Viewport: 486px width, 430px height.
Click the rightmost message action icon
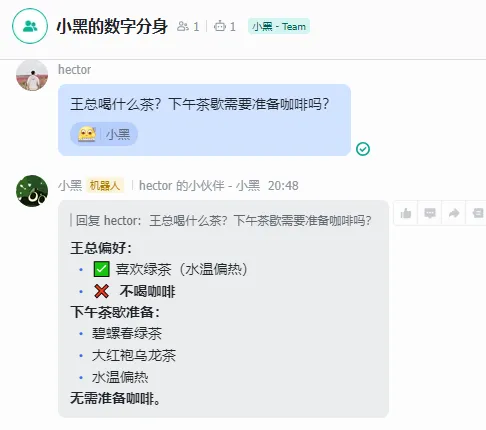coord(477,213)
